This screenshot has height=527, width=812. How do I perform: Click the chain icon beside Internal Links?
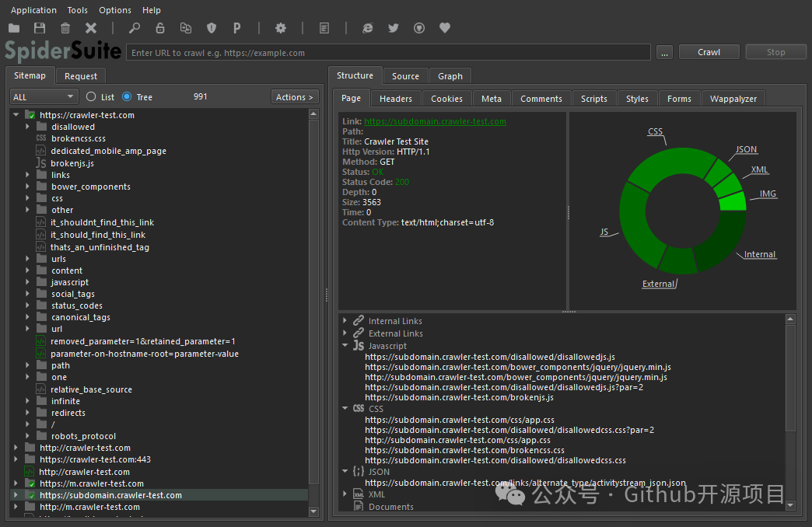pos(359,320)
